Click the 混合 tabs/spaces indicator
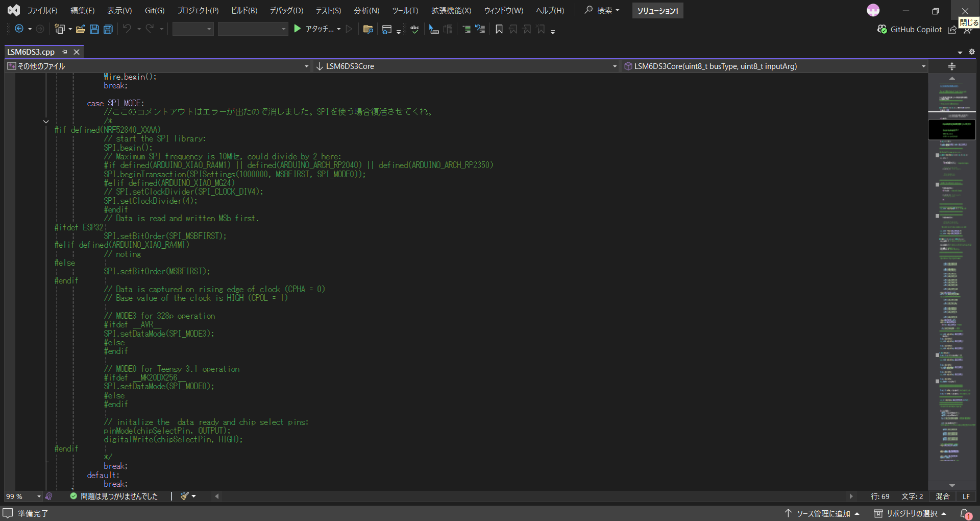 (942, 496)
